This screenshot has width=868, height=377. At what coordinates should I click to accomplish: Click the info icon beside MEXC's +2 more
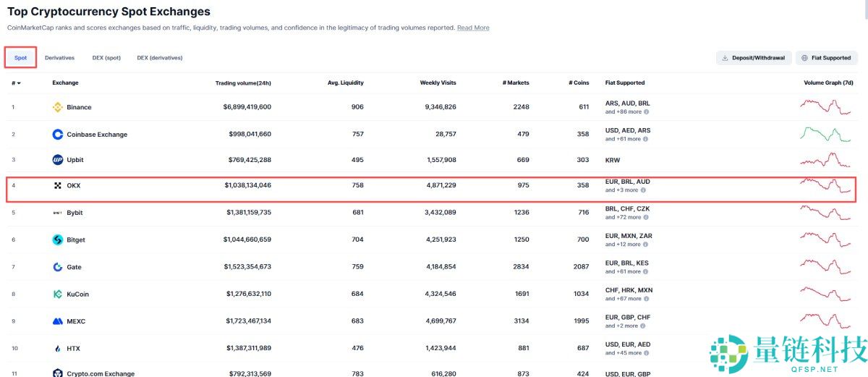click(643, 326)
